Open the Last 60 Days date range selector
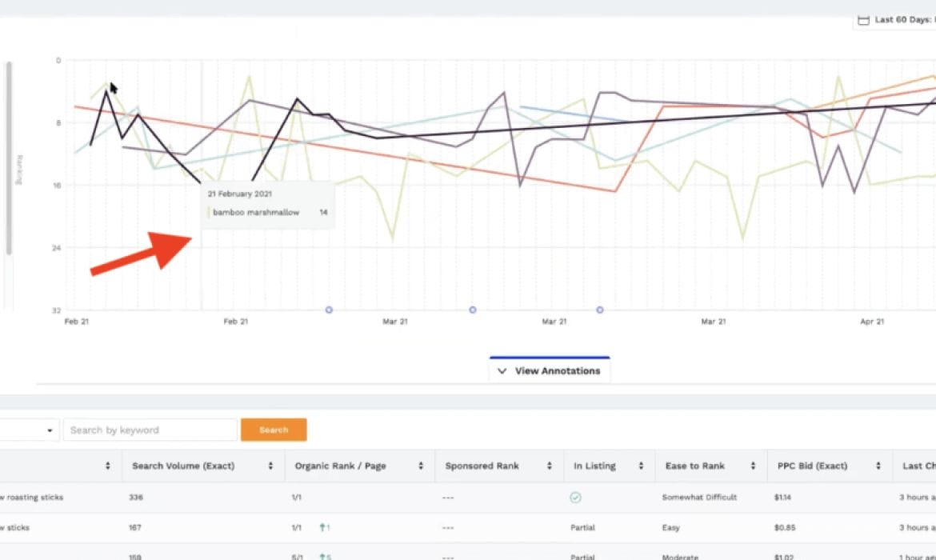The image size is (936, 560). [895, 20]
